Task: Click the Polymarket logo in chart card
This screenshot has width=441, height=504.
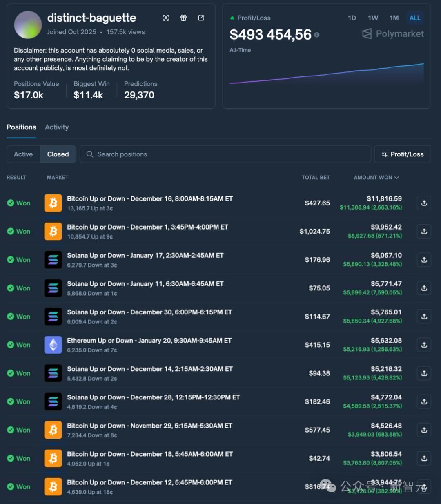Action: [x=393, y=34]
